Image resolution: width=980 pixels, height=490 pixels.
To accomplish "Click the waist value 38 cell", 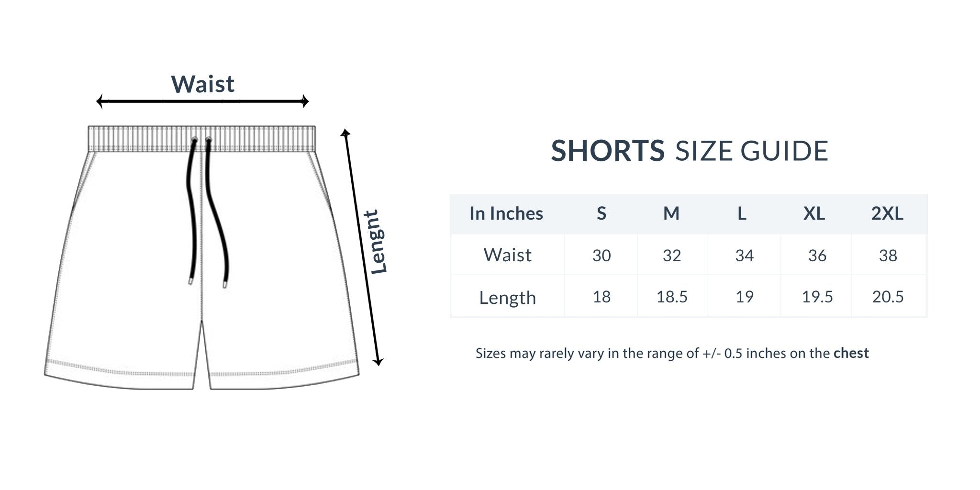I will tap(888, 256).
